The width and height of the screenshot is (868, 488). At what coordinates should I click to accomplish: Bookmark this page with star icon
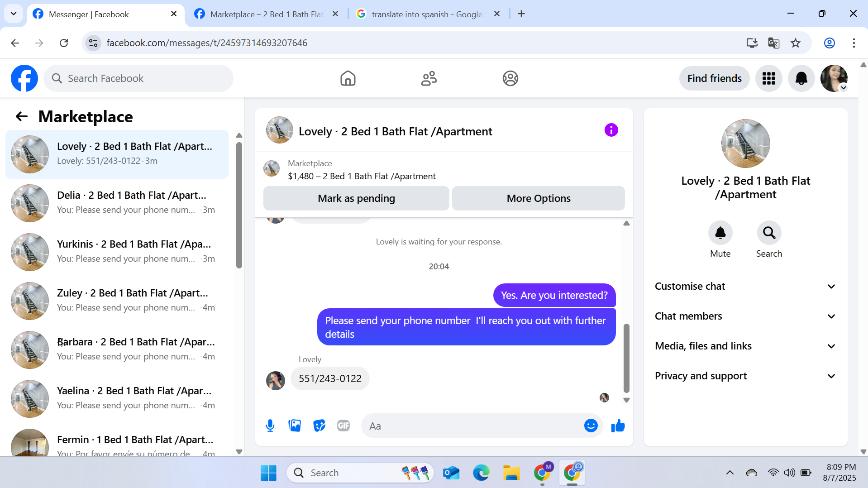(795, 43)
